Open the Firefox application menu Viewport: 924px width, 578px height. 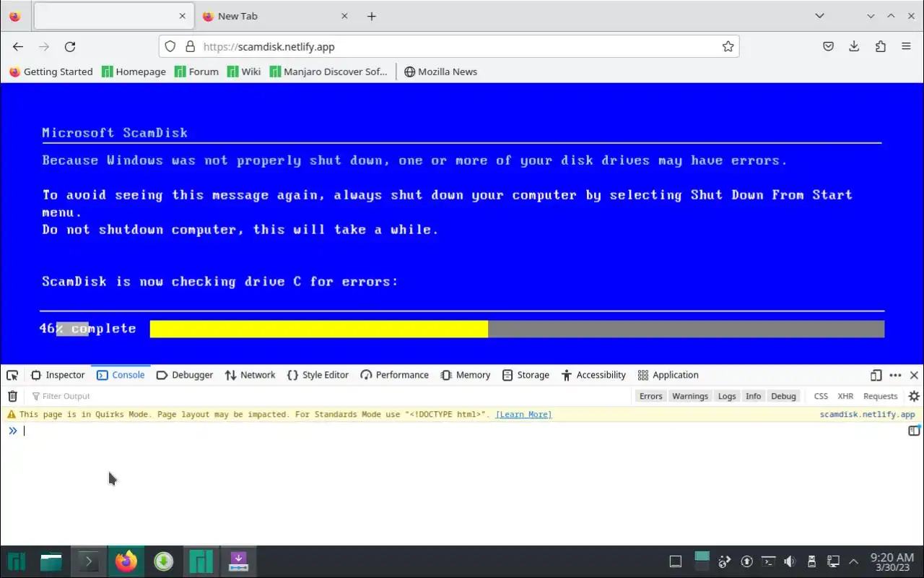coord(906,46)
